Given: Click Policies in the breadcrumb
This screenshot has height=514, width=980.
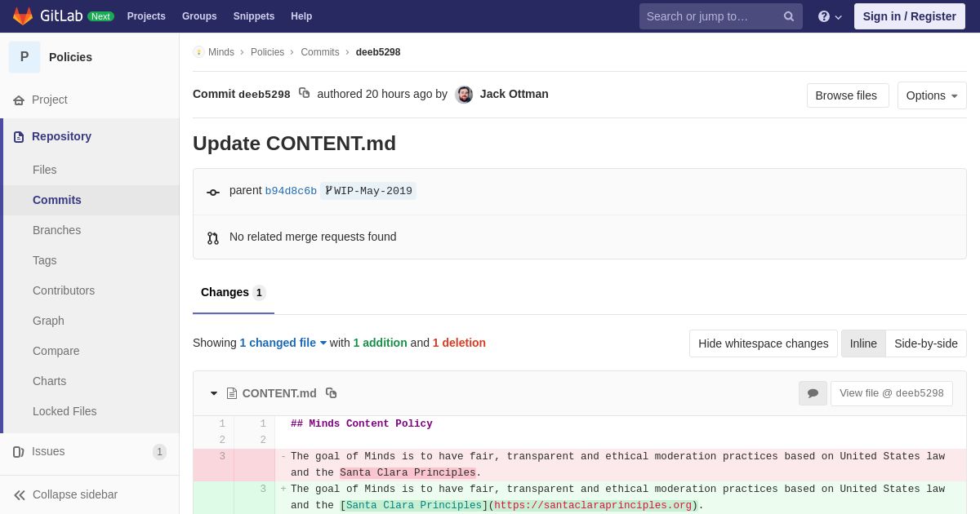Looking at the screenshot, I should click(x=267, y=52).
